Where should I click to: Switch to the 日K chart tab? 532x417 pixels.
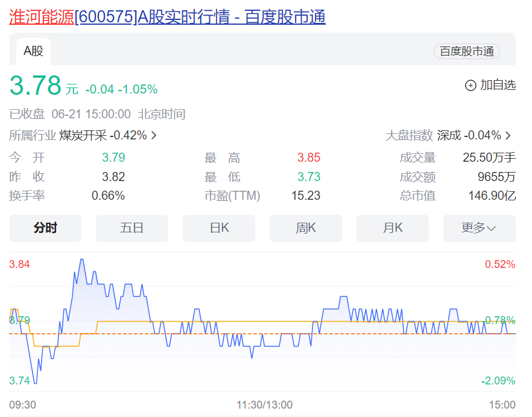(219, 228)
